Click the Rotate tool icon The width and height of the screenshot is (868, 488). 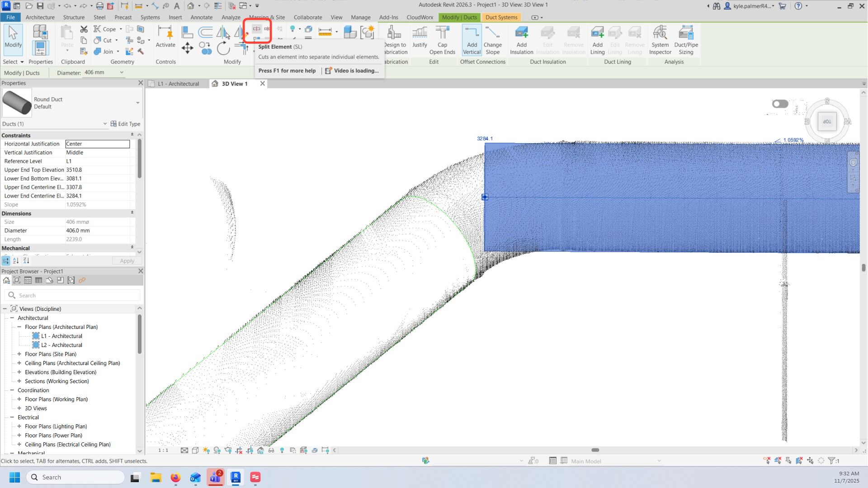click(223, 48)
